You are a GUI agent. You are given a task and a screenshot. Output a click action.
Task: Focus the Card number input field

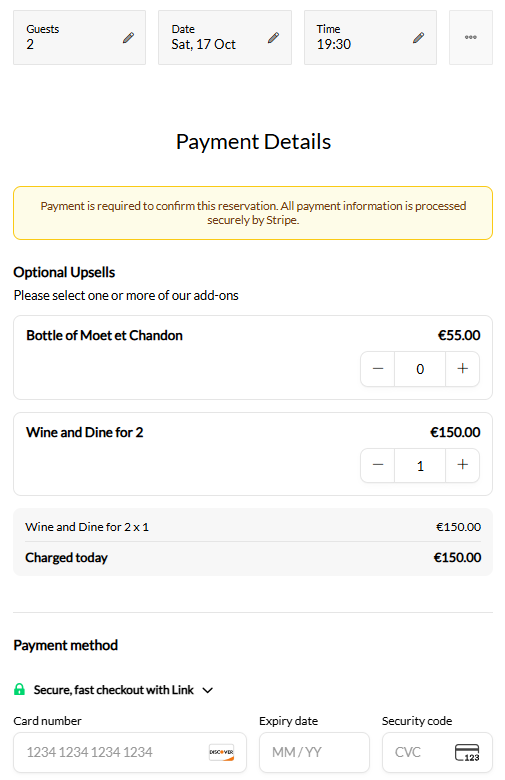[130, 752]
